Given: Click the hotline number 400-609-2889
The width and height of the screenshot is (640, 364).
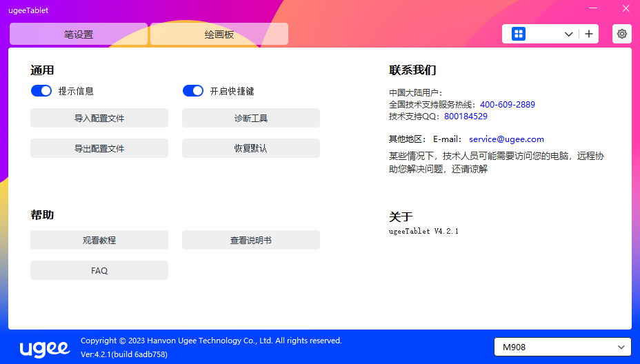Looking at the screenshot, I should pos(508,105).
